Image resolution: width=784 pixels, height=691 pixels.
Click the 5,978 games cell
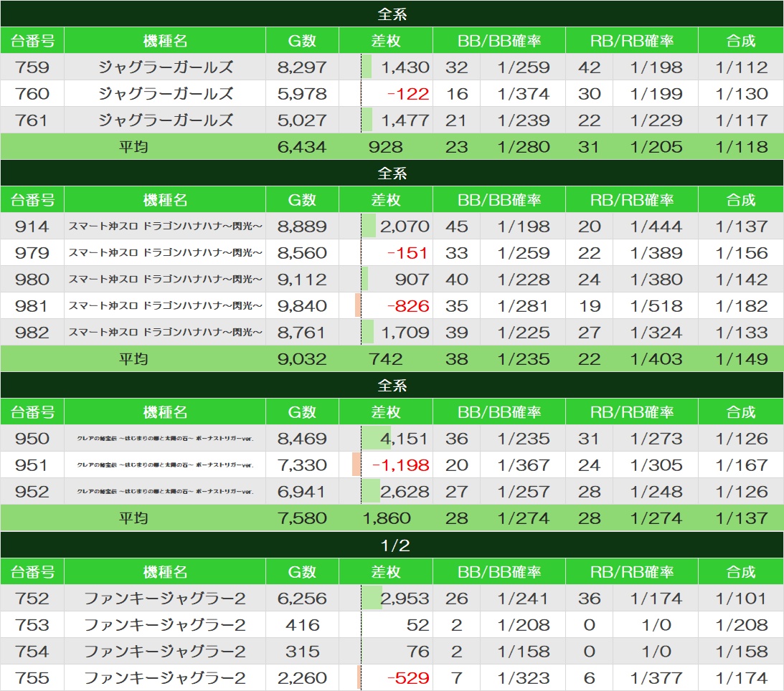pos(302,93)
